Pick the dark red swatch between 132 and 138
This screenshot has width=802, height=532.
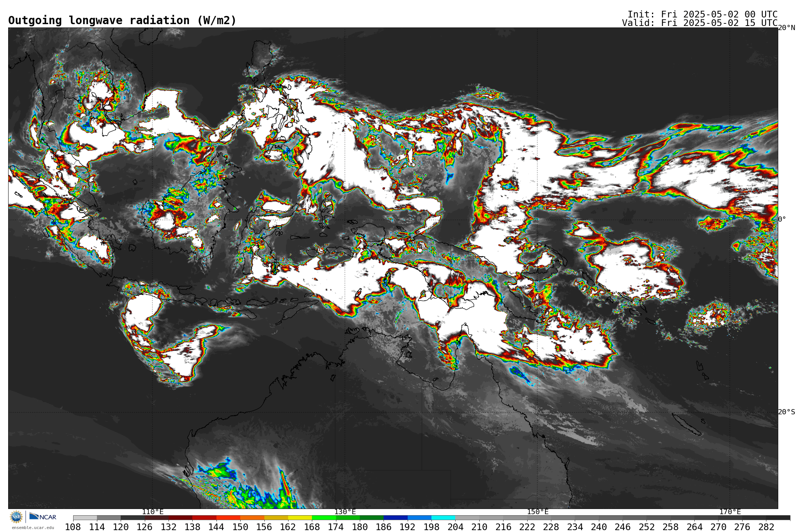[x=180, y=518]
